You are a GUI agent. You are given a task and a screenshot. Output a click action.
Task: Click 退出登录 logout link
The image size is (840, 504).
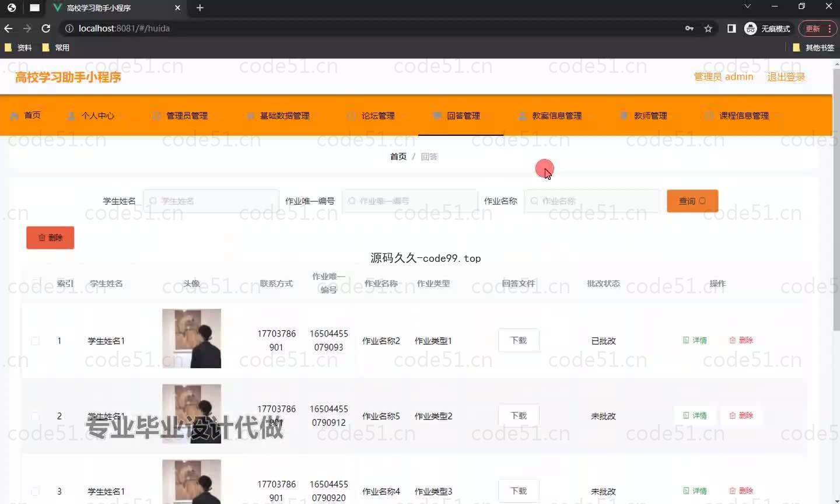786,76
